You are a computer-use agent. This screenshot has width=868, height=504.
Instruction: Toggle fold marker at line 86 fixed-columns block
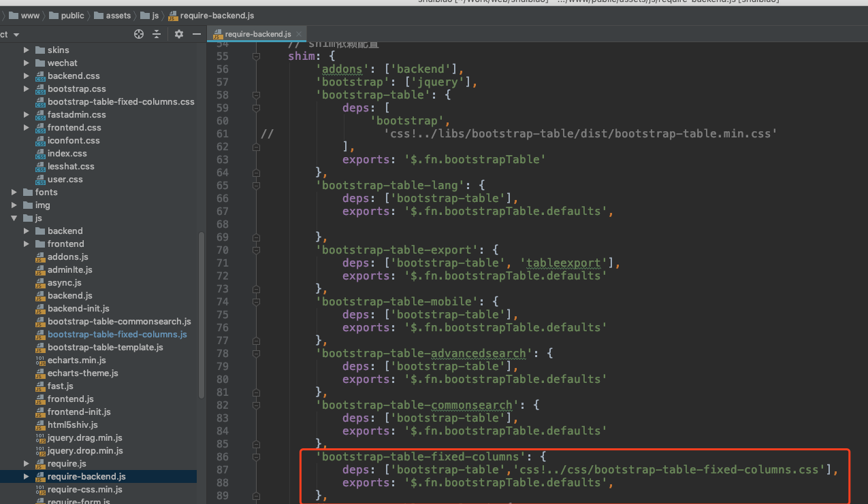tap(257, 457)
